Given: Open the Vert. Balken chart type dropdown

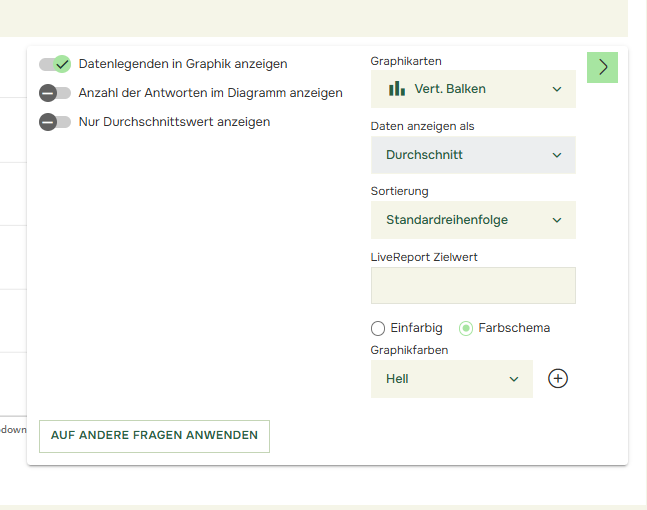Looking at the screenshot, I should (x=472, y=89).
